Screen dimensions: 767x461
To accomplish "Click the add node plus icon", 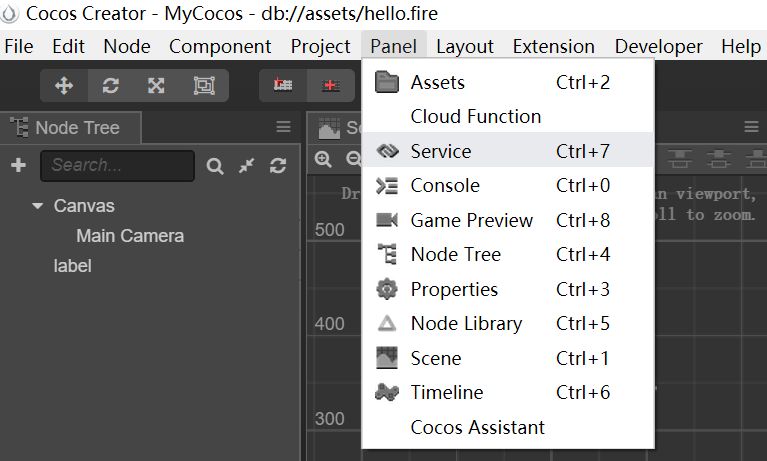I will (19, 165).
